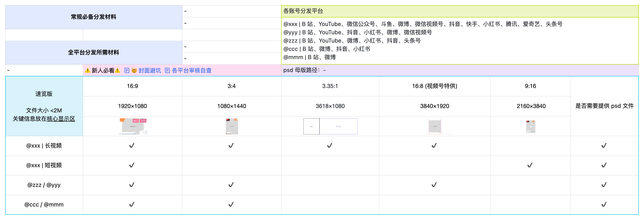The height and width of the screenshot is (220, 644).
Task: Click the 3:4 checkmark for @ccc / @mmm
Action: coord(231,205)
